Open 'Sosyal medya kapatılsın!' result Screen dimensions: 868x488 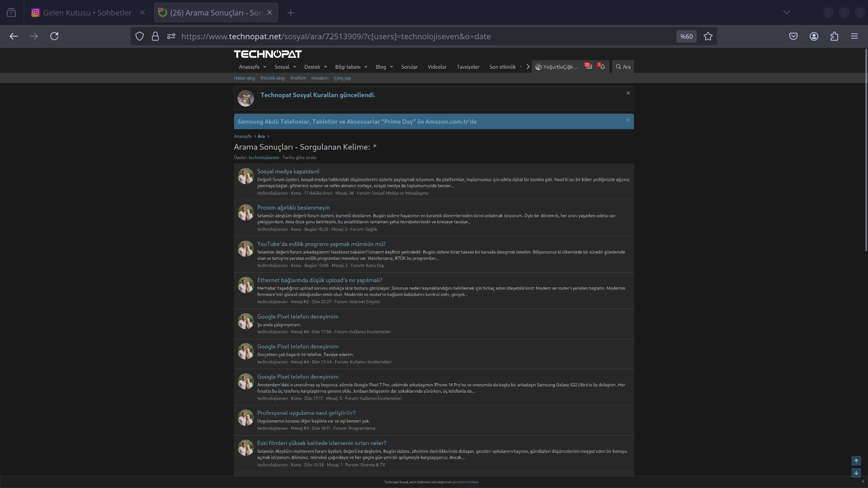288,171
